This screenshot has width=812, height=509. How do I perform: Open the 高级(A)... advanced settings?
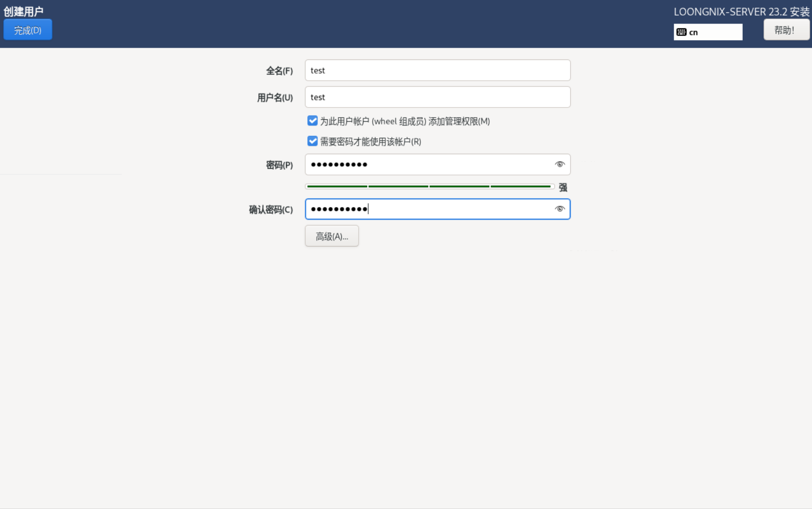[x=332, y=236]
